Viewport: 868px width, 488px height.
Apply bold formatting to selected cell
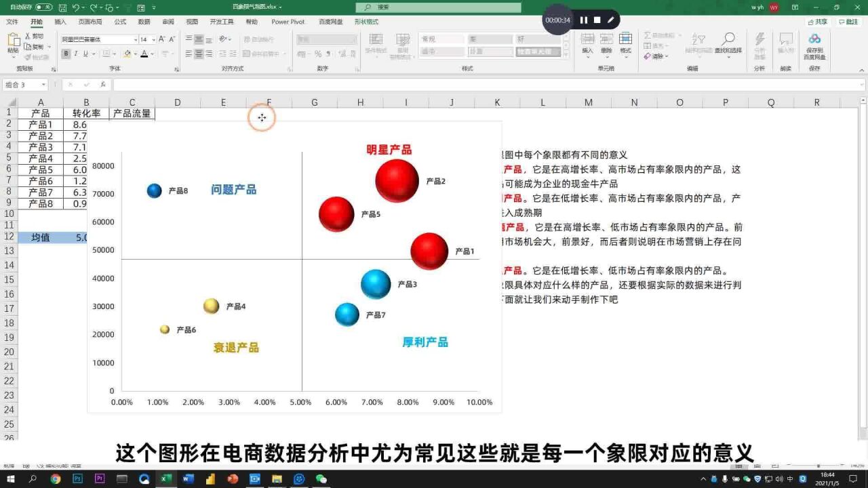click(66, 54)
